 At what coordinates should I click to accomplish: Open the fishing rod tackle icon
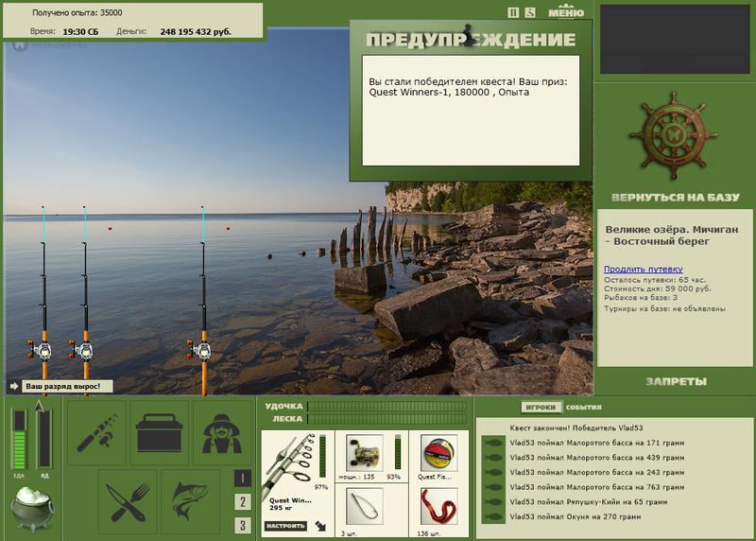(97, 432)
